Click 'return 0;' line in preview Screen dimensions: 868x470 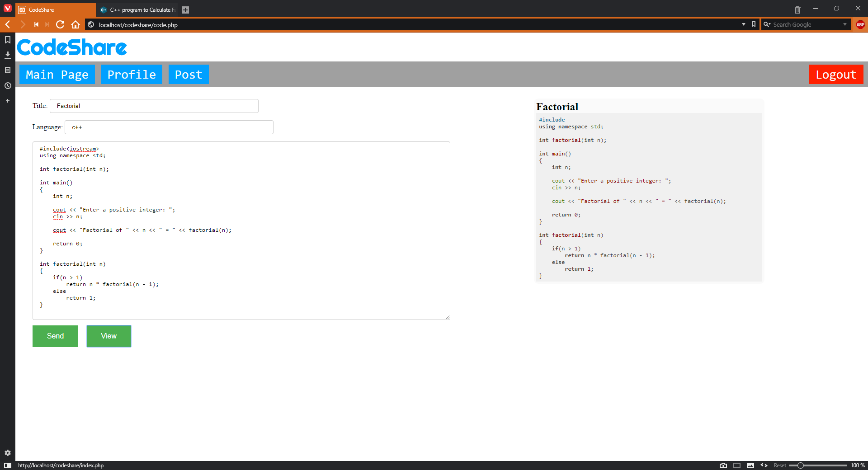[x=566, y=215]
